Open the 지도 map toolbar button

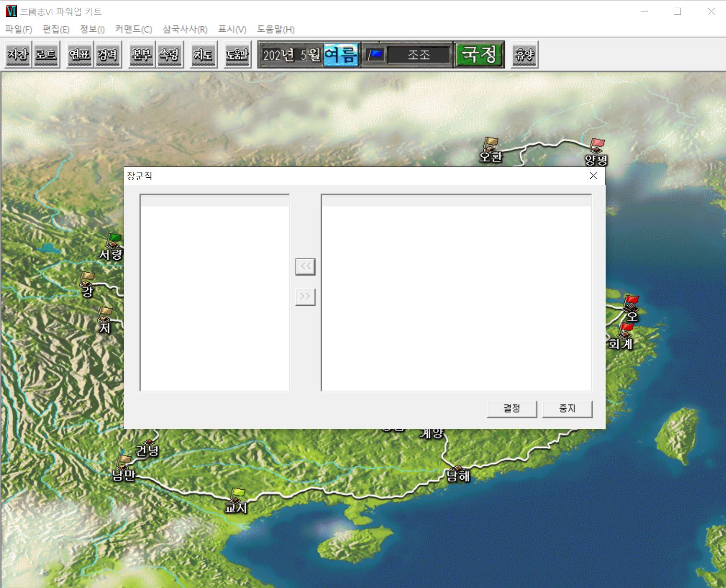[203, 55]
